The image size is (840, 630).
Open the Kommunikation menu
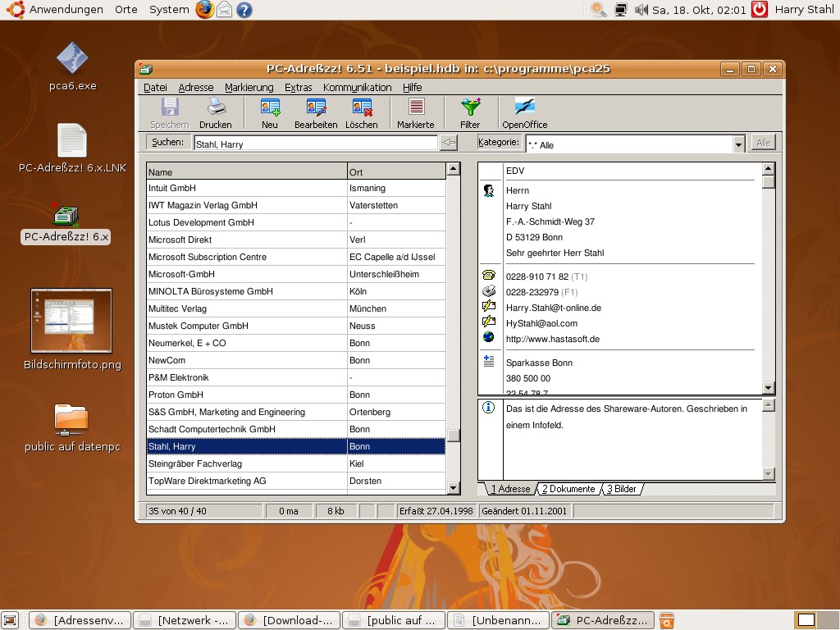[358, 87]
